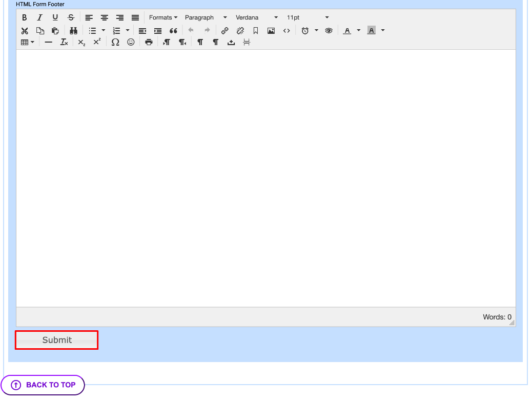The width and height of the screenshot is (532, 400).
Task: Click the find and replace binoculars icon
Action: [73, 31]
